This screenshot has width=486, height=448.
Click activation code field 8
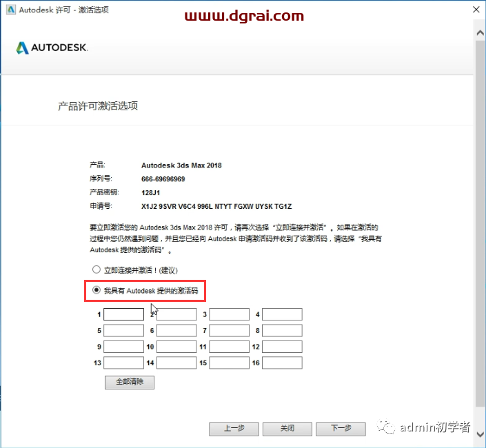coord(282,330)
